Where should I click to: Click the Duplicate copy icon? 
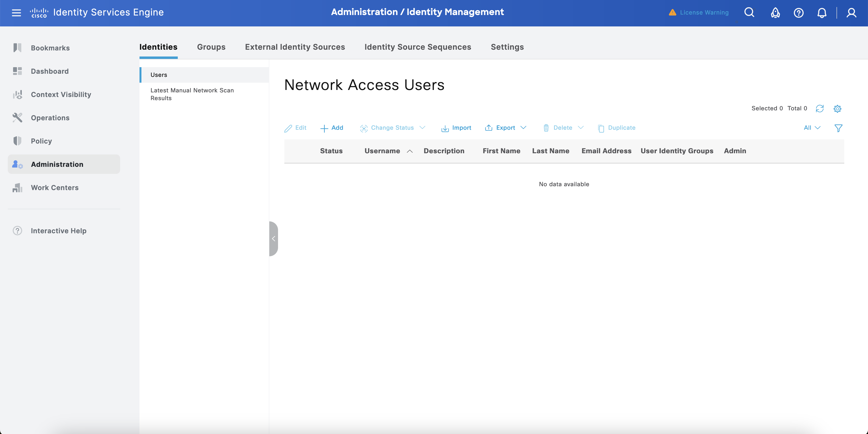click(601, 128)
